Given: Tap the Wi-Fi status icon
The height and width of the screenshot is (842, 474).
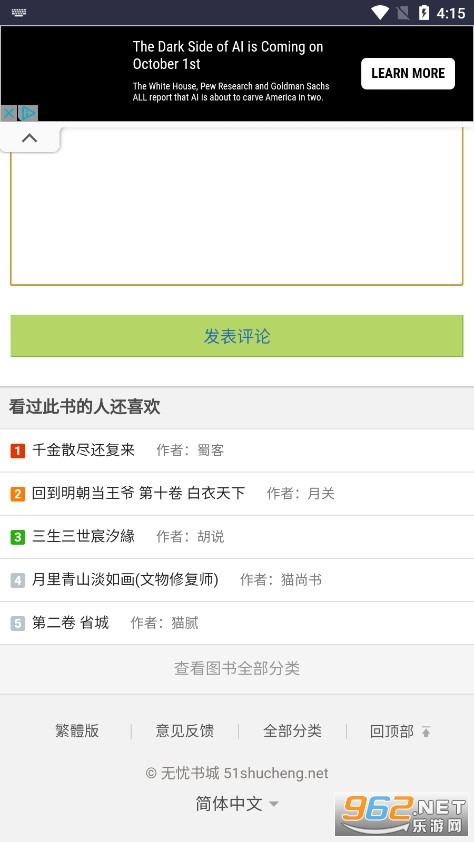Looking at the screenshot, I should tap(380, 12).
